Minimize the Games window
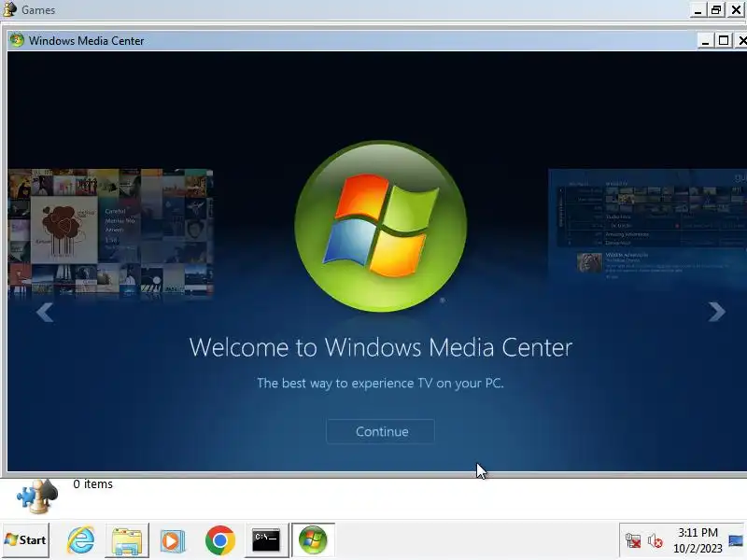747x560 pixels. click(x=698, y=10)
